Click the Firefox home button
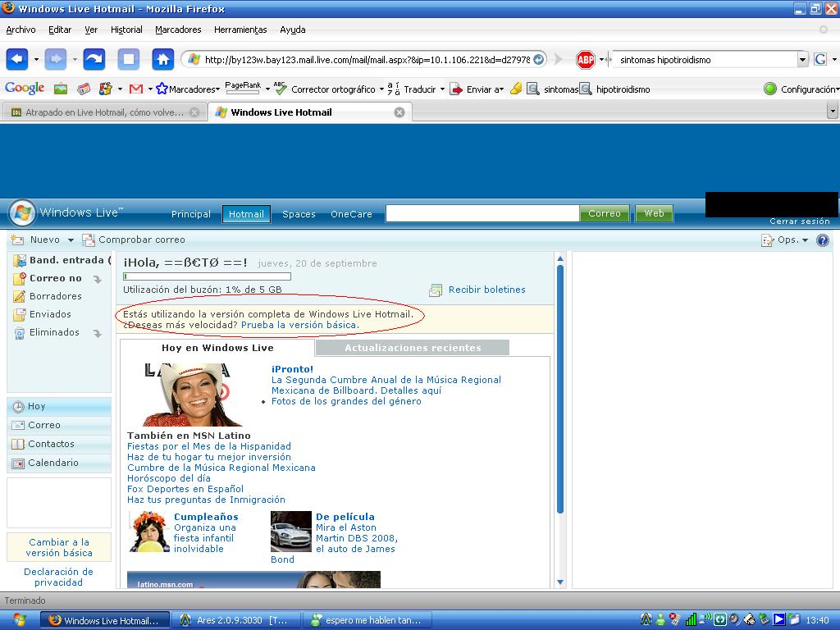 163,59
